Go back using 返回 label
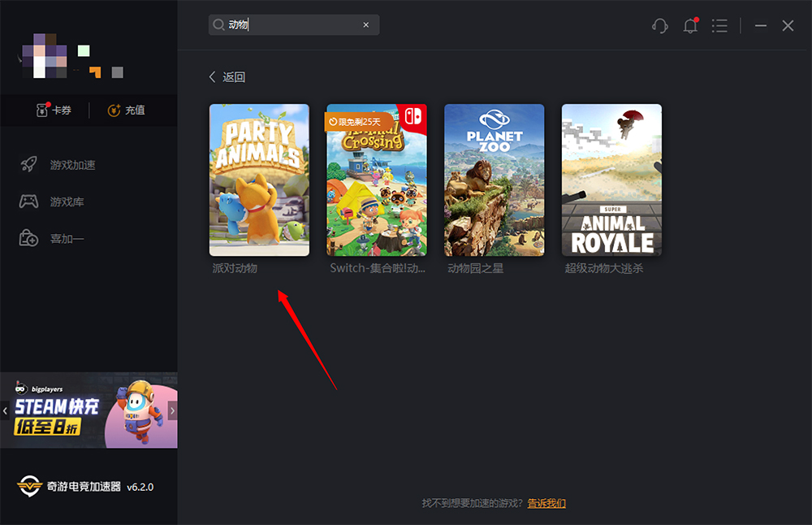The width and height of the screenshot is (812, 525). pos(234,77)
